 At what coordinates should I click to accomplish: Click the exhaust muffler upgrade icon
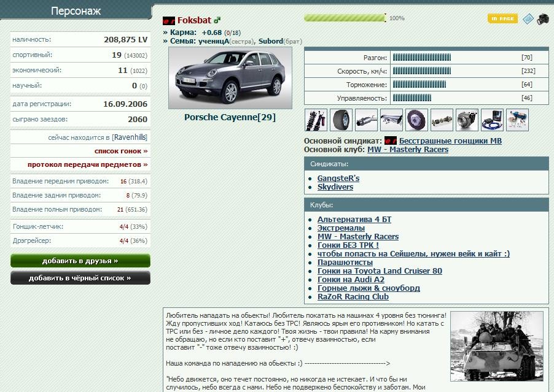pyautogui.click(x=367, y=120)
